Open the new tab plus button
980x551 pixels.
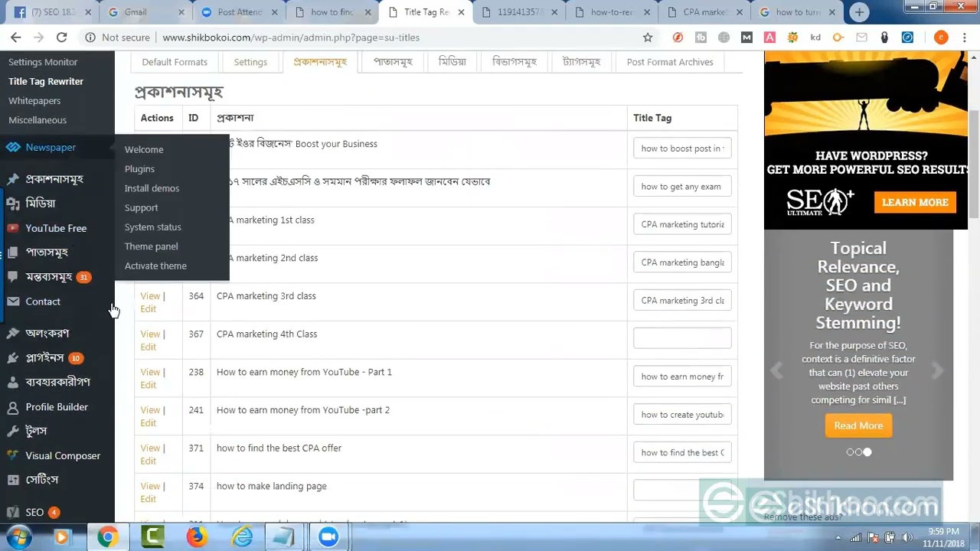coord(859,12)
